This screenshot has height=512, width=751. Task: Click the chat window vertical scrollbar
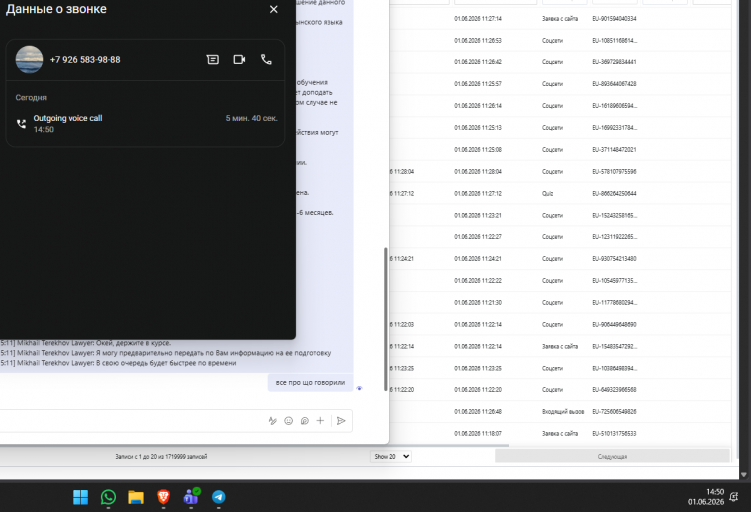(386, 319)
